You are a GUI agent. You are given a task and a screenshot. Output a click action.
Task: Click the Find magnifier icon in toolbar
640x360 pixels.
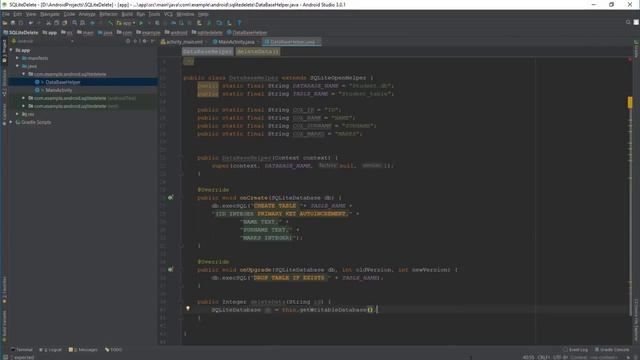click(75, 23)
